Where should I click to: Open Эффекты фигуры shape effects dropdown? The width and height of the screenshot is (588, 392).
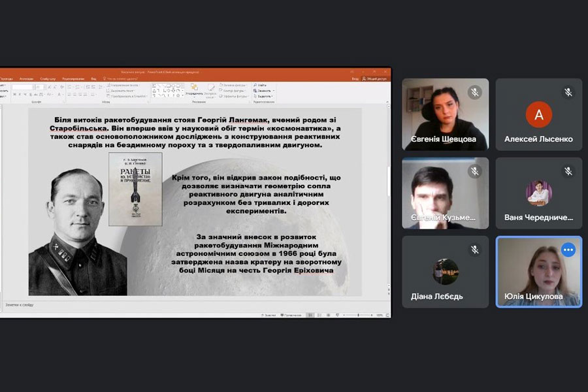click(234, 96)
